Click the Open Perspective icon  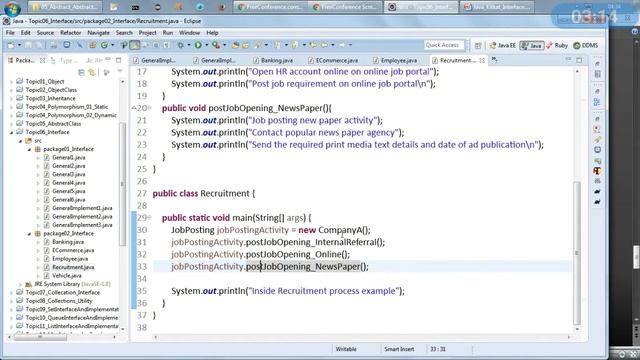478,46
